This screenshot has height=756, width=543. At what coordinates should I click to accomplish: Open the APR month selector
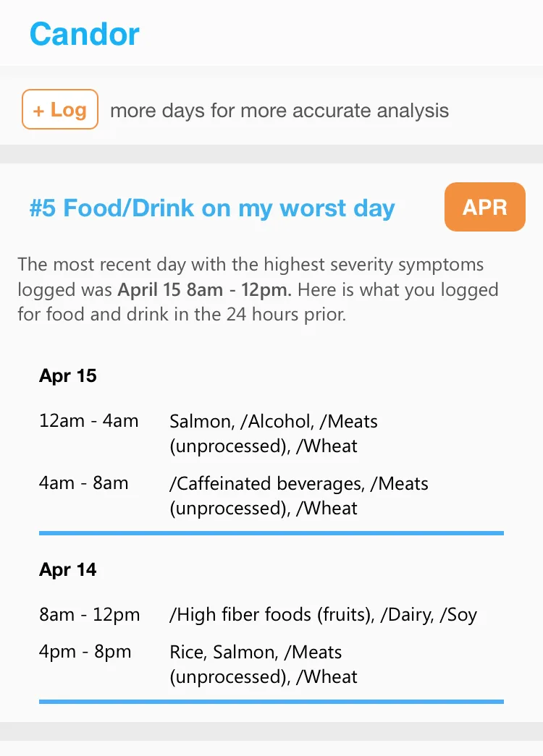coord(484,207)
